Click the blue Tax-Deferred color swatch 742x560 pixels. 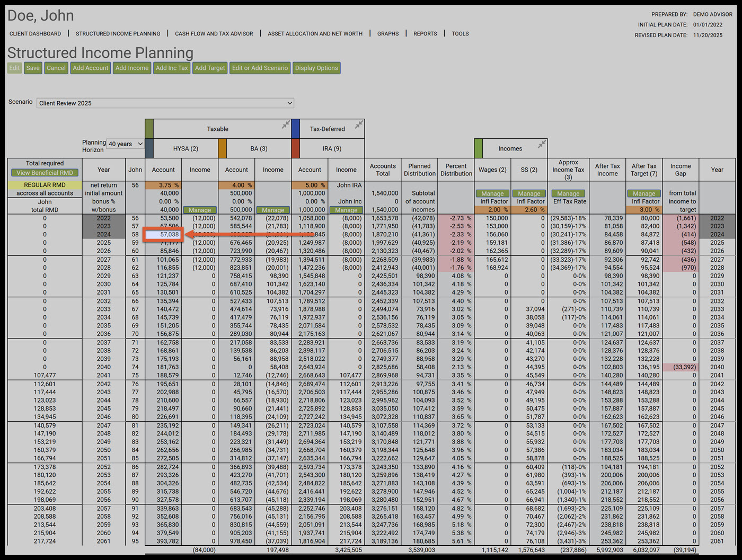(x=296, y=129)
